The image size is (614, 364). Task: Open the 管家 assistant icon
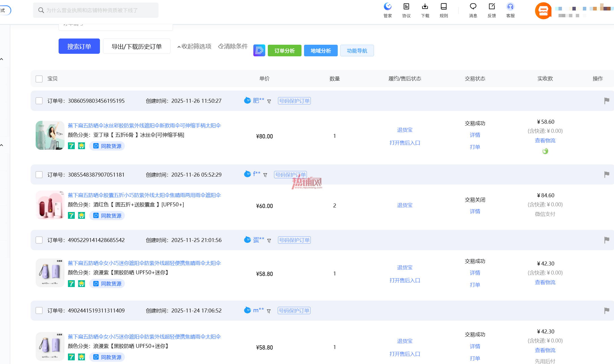pyautogui.click(x=388, y=7)
